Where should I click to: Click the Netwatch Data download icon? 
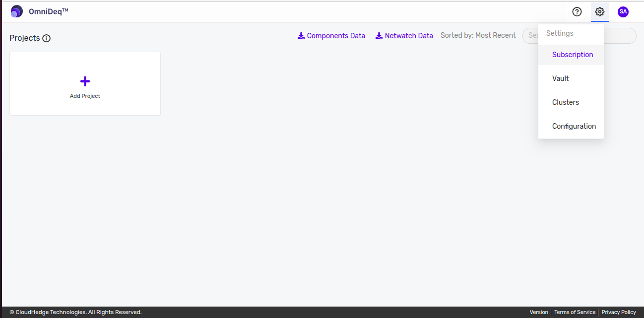tap(379, 36)
